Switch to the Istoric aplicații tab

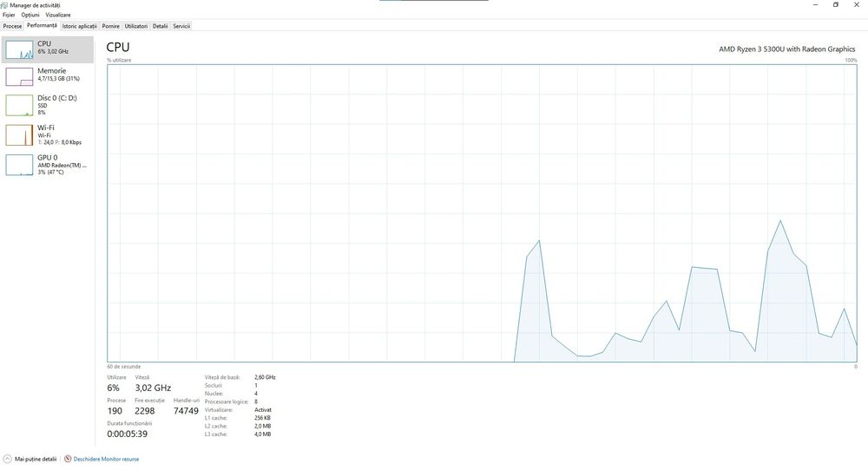(79, 26)
